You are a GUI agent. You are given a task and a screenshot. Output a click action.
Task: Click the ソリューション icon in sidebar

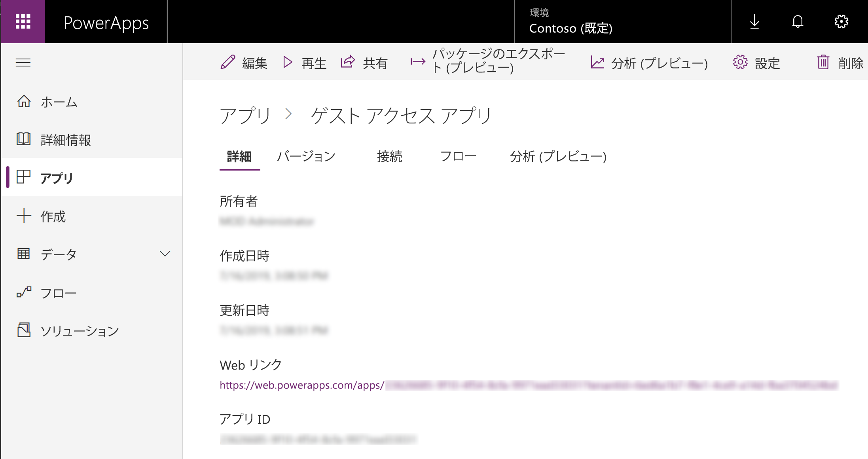24,330
